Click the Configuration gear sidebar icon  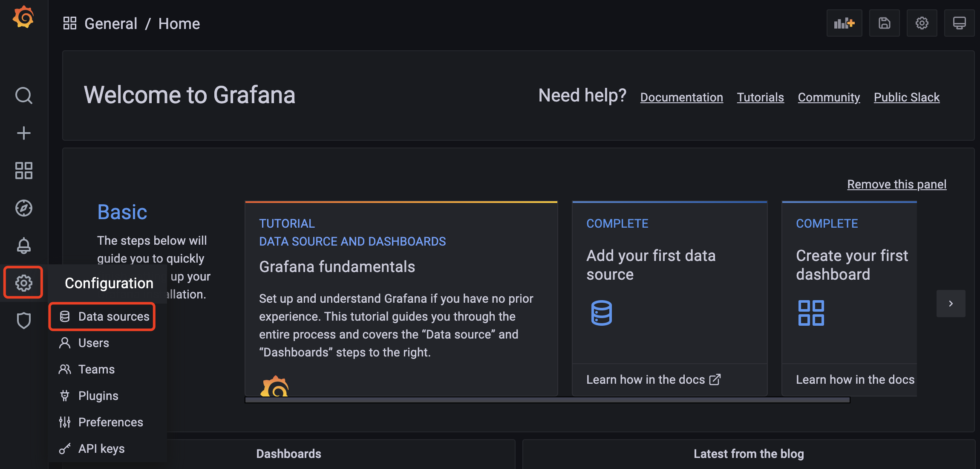tap(23, 283)
